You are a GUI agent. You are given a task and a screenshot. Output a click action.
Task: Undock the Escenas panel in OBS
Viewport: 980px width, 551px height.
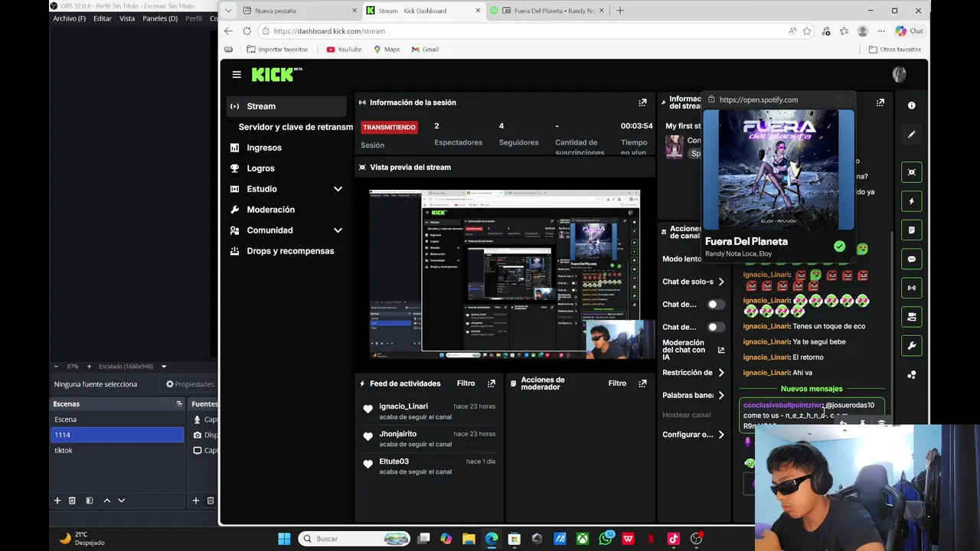pos(179,404)
